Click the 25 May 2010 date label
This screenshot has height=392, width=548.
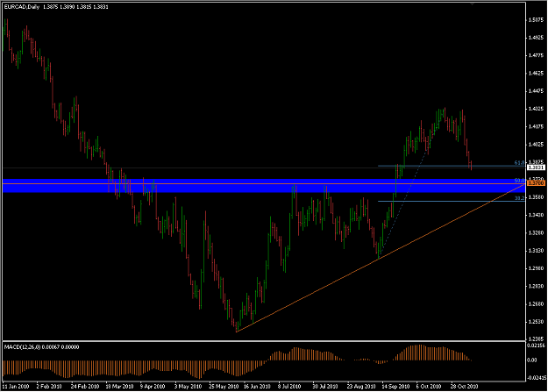coord(224,387)
